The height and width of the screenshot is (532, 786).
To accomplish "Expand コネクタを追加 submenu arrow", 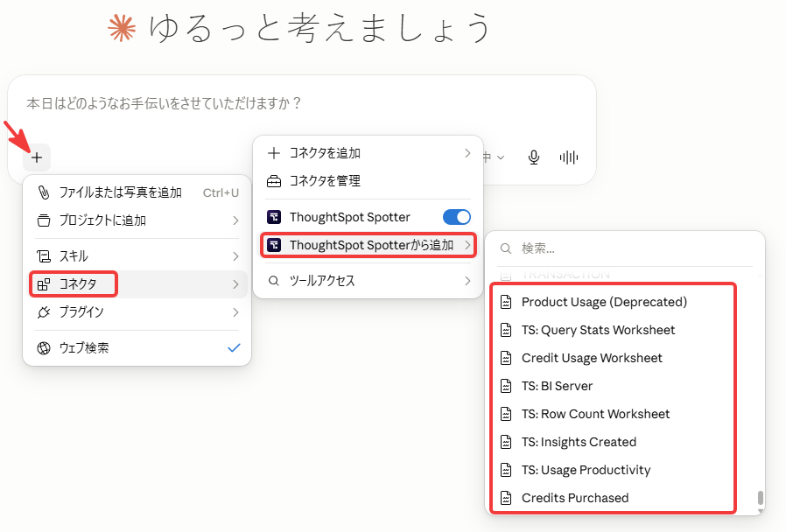I will 467,153.
